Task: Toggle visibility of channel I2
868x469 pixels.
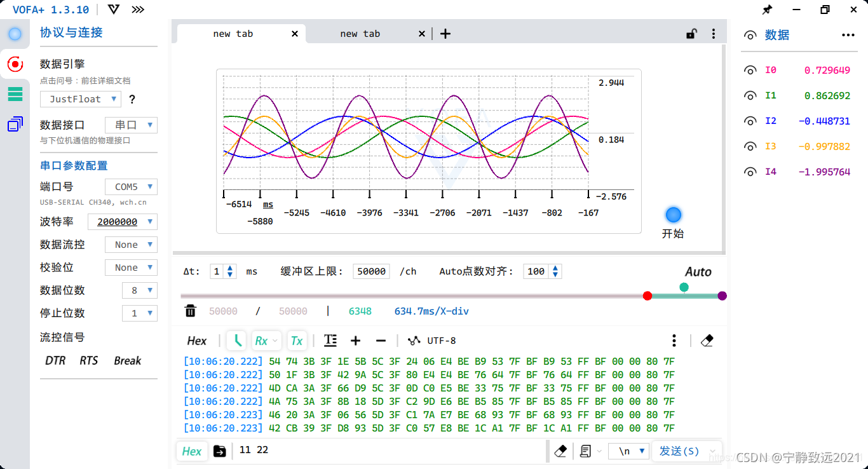Action: pos(750,121)
